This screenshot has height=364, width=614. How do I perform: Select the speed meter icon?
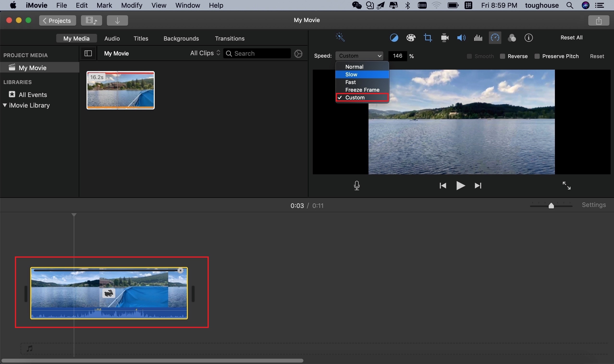[495, 38]
